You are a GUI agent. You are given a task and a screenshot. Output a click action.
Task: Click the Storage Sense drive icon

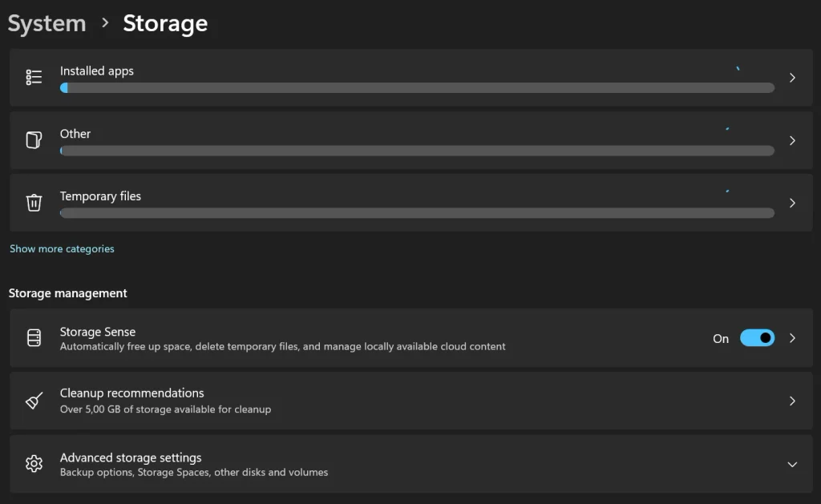coord(34,338)
